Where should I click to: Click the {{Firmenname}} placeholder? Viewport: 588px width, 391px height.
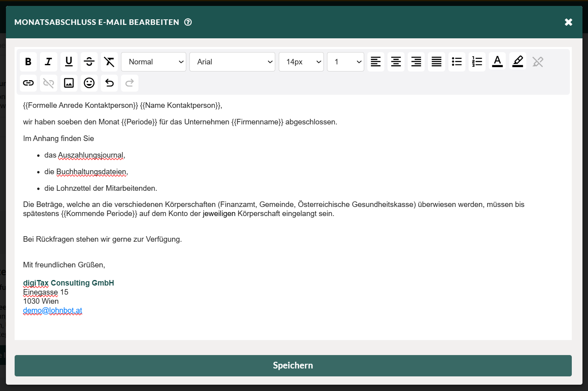pos(257,122)
